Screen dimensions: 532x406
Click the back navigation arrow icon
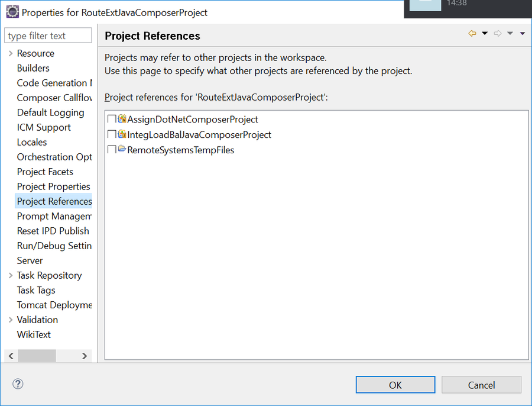click(x=472, y=33)
